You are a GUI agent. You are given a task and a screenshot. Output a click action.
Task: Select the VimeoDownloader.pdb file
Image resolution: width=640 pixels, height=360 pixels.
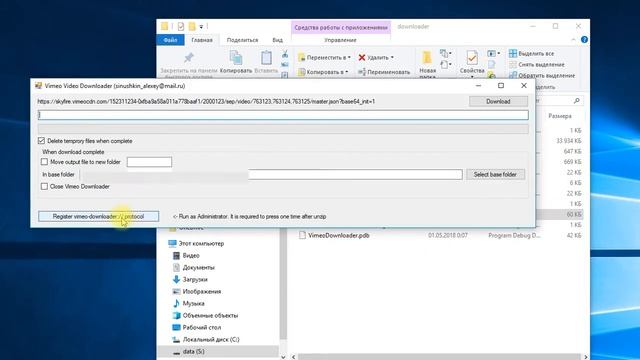338,236
